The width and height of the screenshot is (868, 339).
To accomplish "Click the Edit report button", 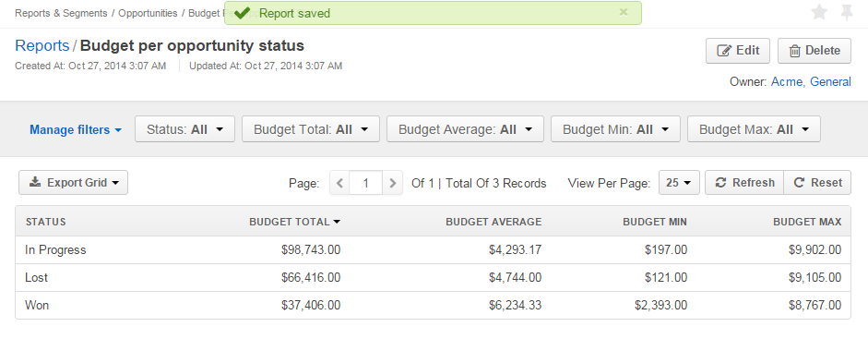I will [x=738, y=51].
